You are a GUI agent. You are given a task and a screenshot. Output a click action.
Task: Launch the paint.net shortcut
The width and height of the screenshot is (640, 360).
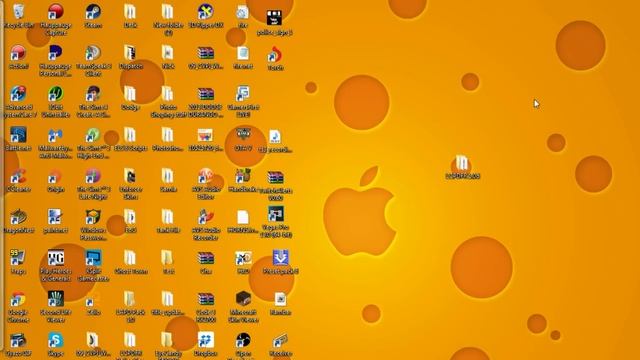point(56,221)
